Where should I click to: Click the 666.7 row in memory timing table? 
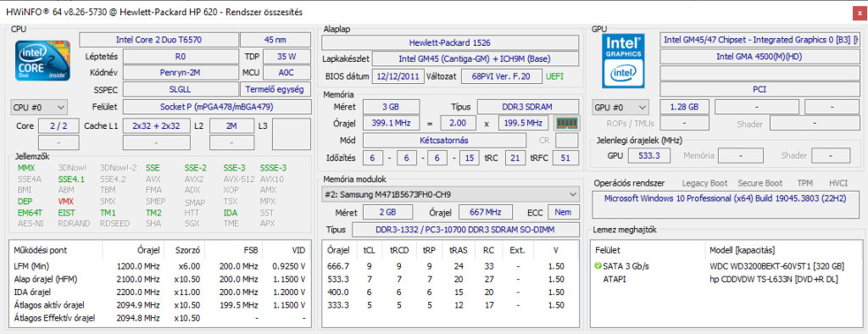click(x=451, y=266)
